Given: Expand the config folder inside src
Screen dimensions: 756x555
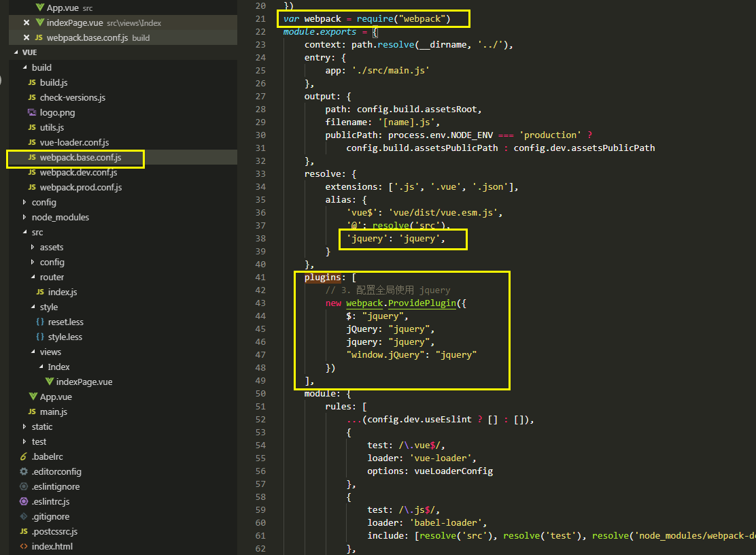Looking at the screenshot, I should (x=33, y=262).
